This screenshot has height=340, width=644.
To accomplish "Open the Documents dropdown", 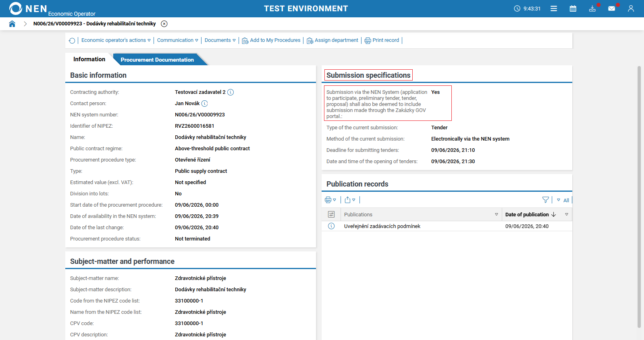I will [x=220, y=40].
